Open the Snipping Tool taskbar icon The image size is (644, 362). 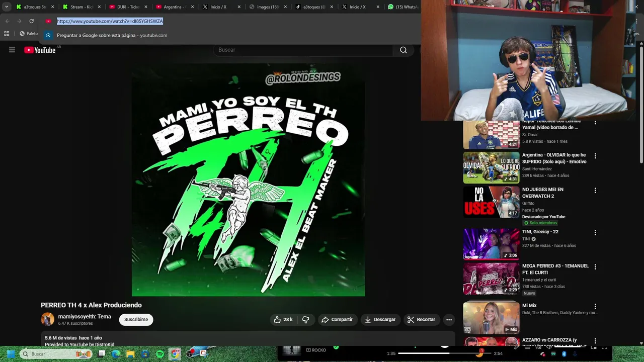[203, 354]
